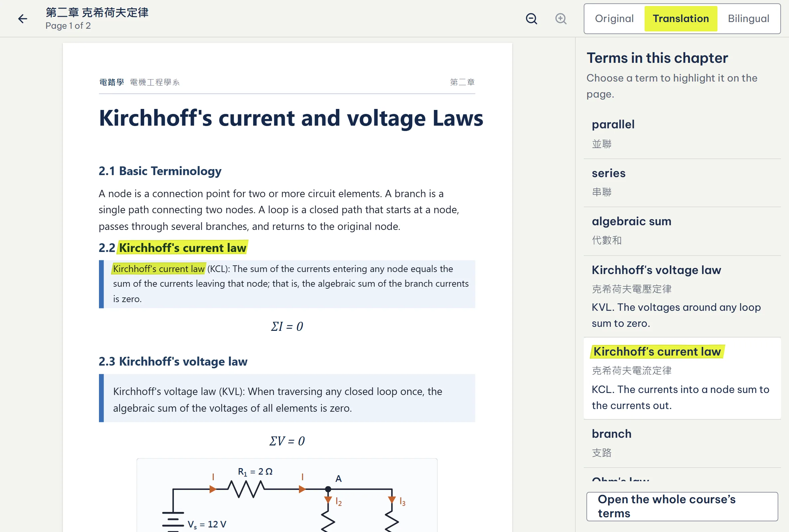Screen dimensions: 789x532
Task: Click the 電機工程學系 department text
Action: 155,82
